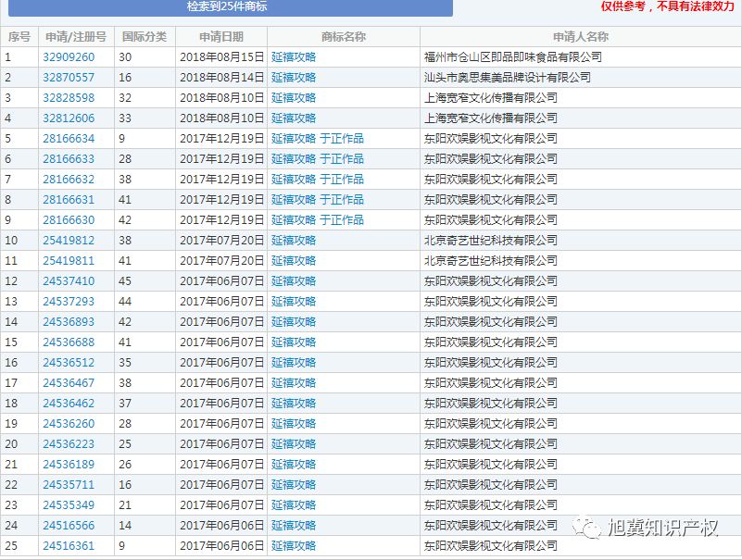The height and width of the screenshot is (560, 742).
Task: Open registration number 24536512 link
Action: 69,362
